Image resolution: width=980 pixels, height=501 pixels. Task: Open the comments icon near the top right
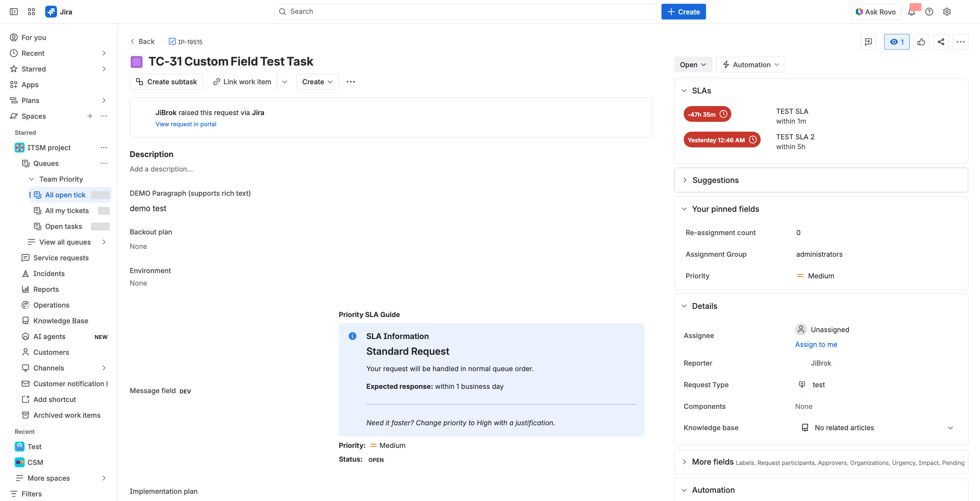click(x=869, y=42)
